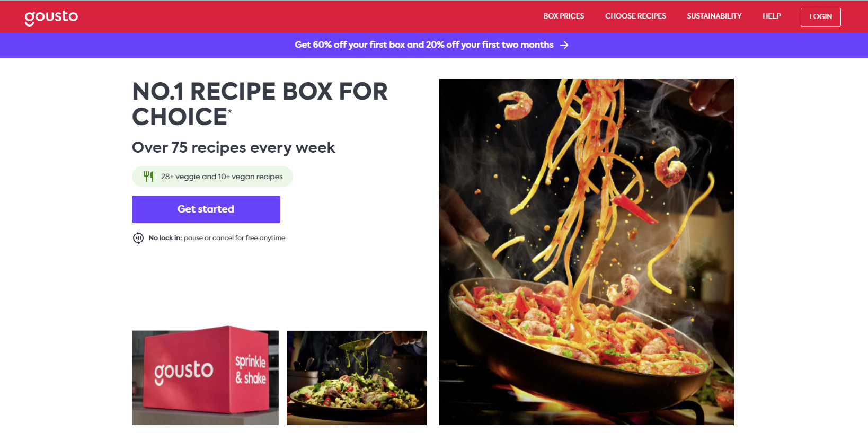Click the sprinkle & shake text on box
The width and height of the screenshot is (868, 441).
251,369
